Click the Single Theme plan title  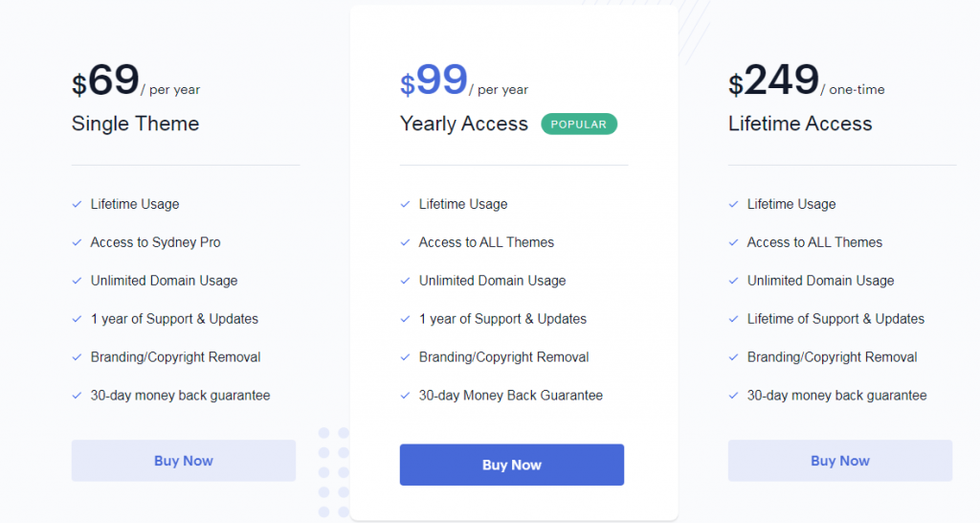tap(135, 124)
